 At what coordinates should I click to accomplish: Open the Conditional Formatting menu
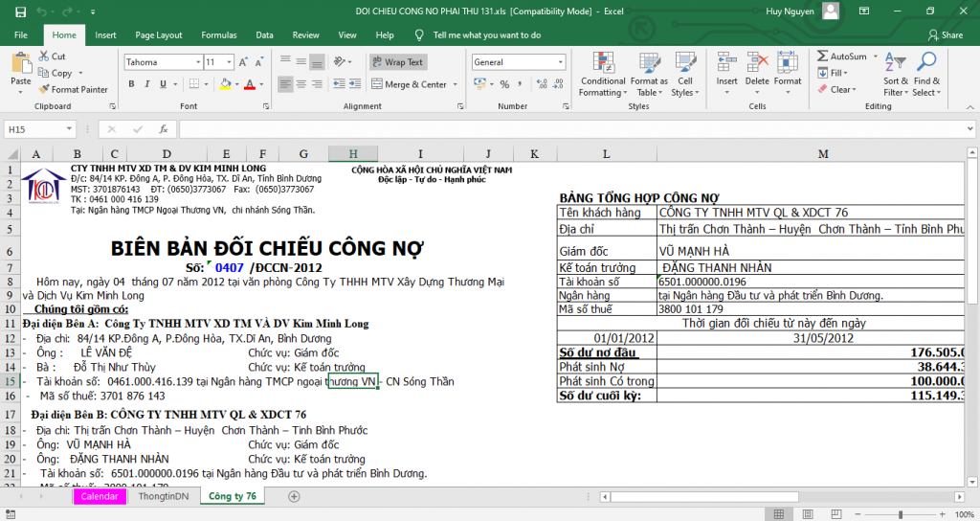(603, 74)
